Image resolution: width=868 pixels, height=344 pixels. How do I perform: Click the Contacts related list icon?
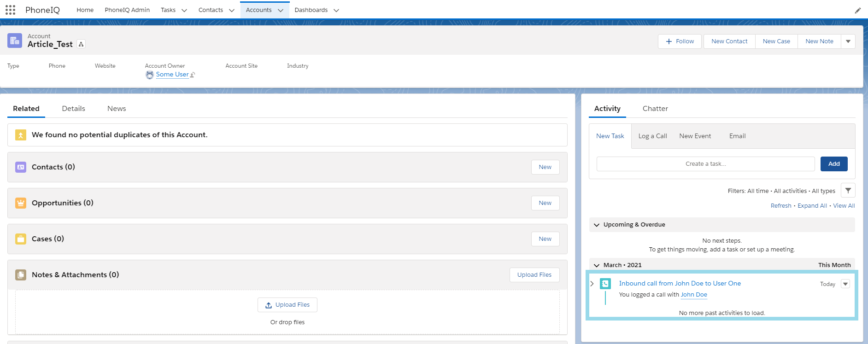[x=21, y=167]
